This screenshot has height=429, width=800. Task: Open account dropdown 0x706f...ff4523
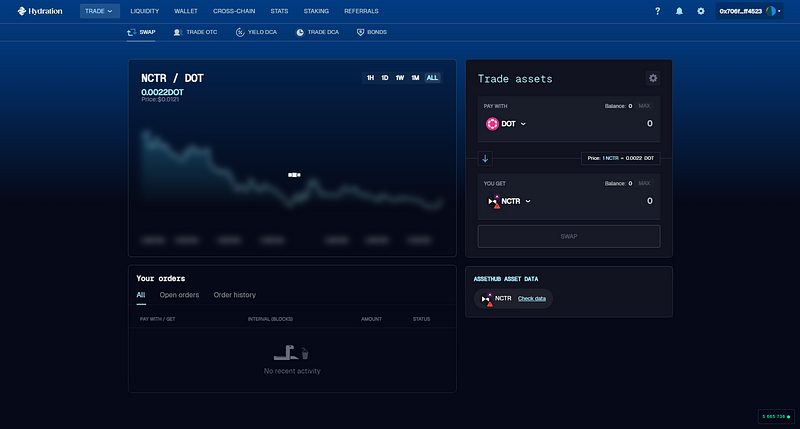tap(749, 11)
